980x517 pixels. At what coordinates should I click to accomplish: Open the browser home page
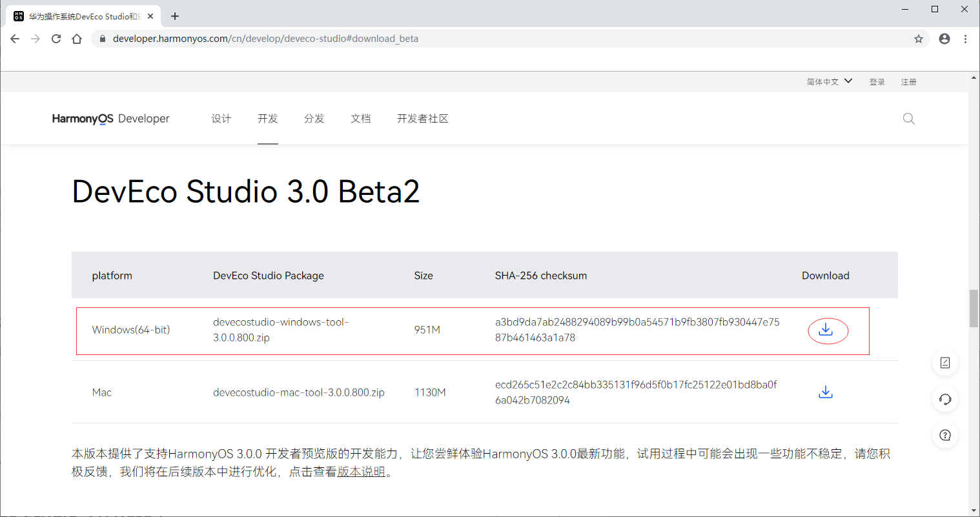[x=77, y=39]
